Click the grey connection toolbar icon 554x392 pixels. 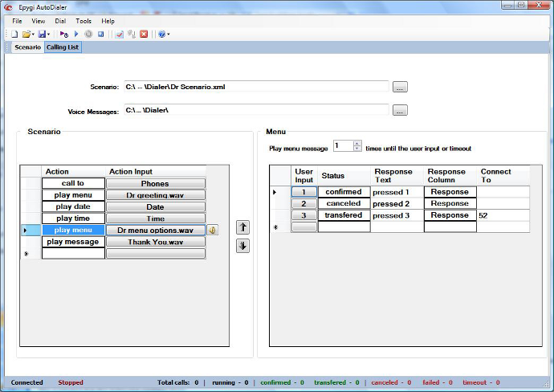132,35
